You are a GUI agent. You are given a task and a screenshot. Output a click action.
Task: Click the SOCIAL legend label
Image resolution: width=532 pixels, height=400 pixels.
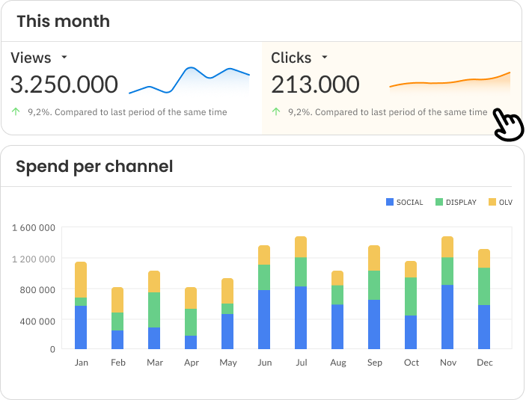pyautogui.click(x=410, y=203)
